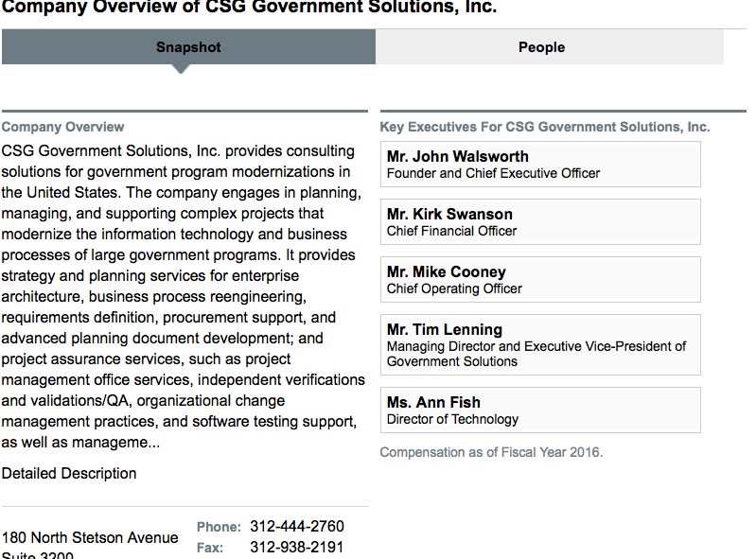Open the Detailed Description link
The image size is (756, 559).
(69, 474)
